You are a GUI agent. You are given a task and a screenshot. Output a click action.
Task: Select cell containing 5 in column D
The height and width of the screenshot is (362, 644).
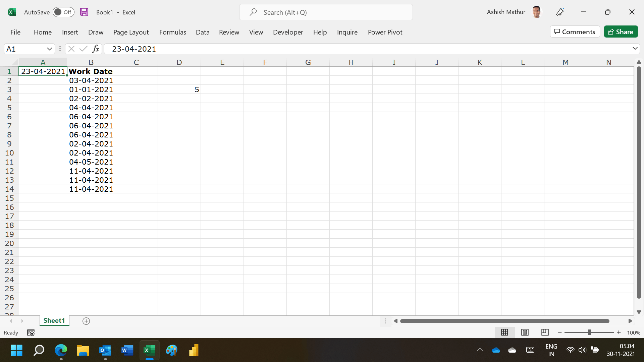[179, 89]
